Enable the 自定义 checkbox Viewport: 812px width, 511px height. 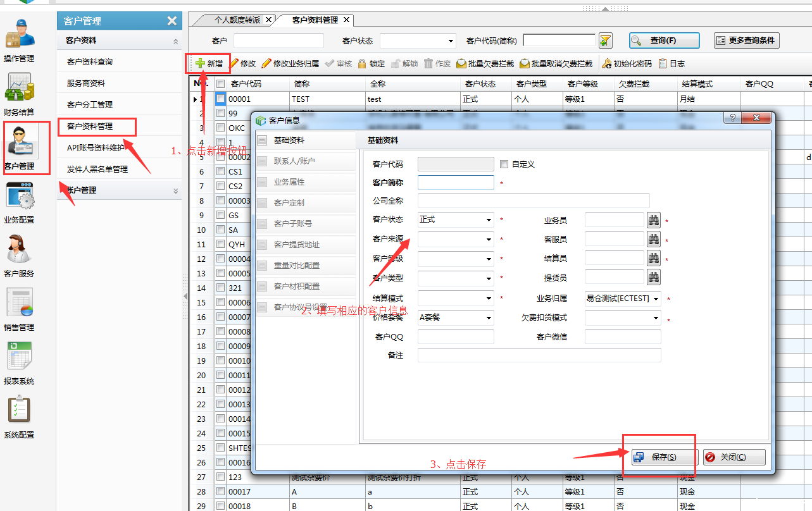click(x=503, y=164)
